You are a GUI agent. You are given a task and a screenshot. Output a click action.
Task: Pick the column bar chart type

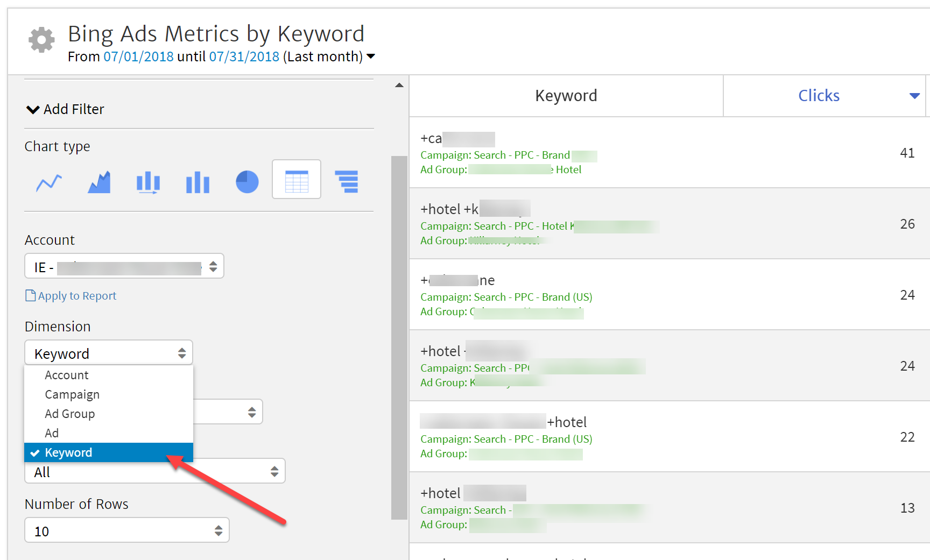(198, 182)
